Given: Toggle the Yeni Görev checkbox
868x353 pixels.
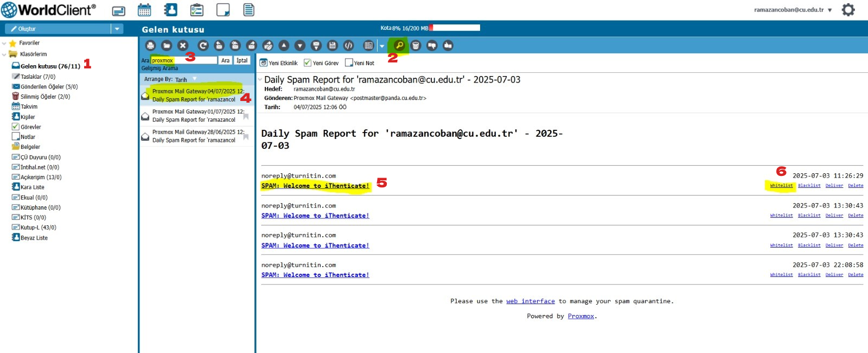Looking at the screenshot, I should click(308, 63).
